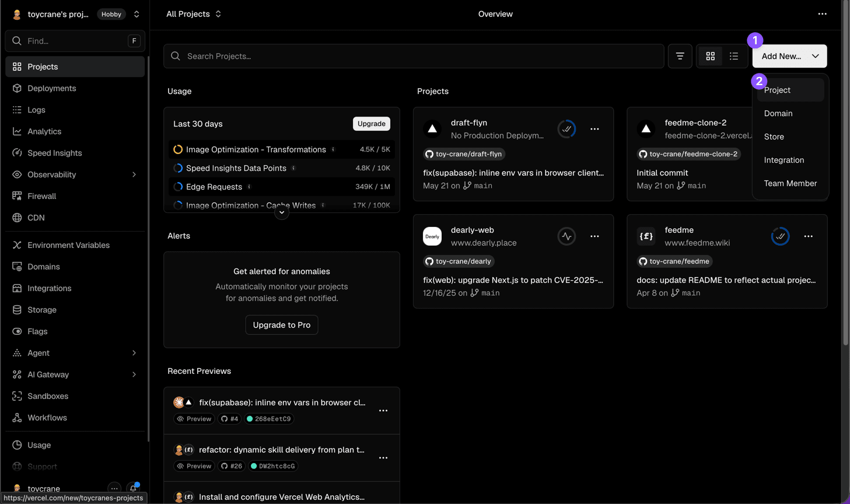Switch projects to list view

coord(734,56)
